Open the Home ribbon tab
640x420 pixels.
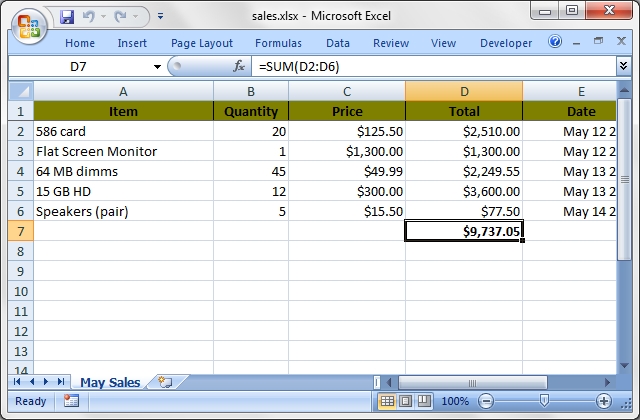[80, 43]
